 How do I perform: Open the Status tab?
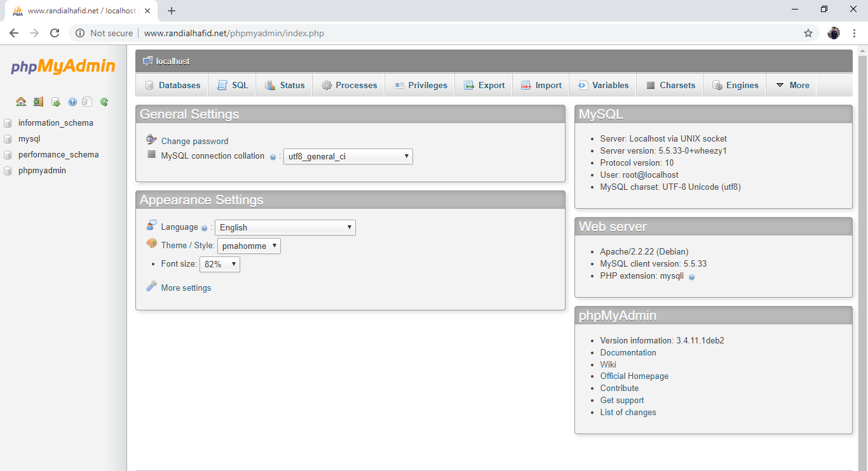pos(285,85)
